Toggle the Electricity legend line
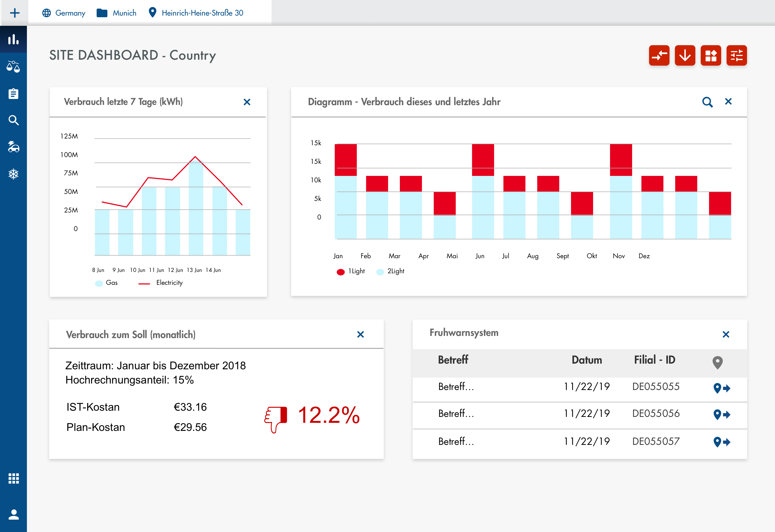The height and width of the screenshot is (532, 775). coord(160,283)
